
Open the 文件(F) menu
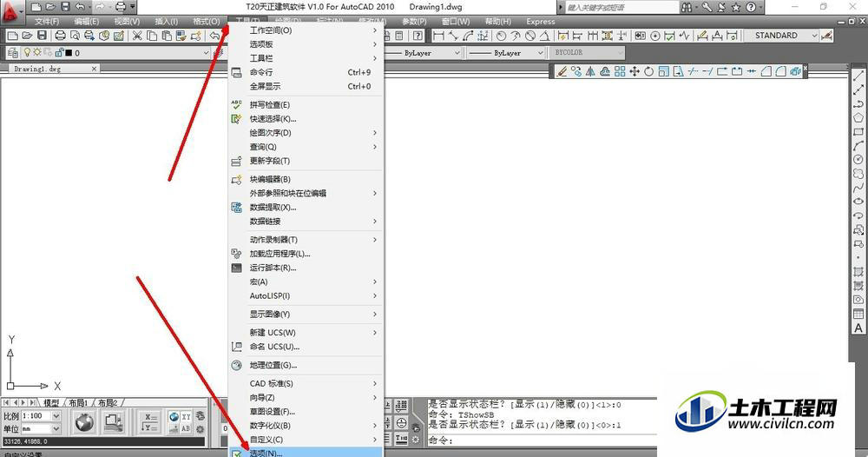(47, 21)
